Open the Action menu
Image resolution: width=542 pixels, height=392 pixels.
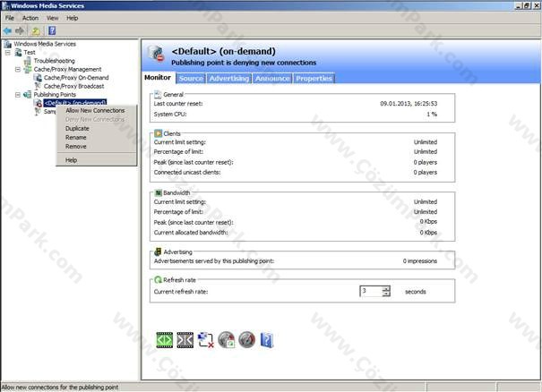(x=30, y=18)
